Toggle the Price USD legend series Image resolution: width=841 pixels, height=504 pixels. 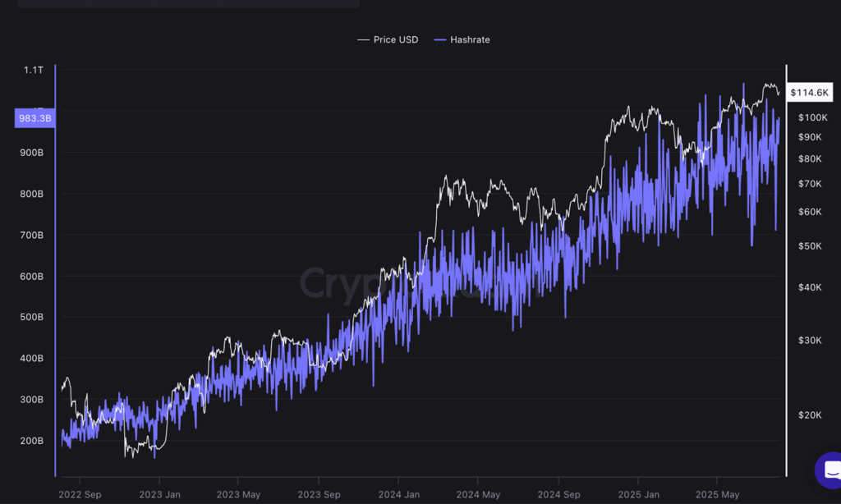pos(388,39)
